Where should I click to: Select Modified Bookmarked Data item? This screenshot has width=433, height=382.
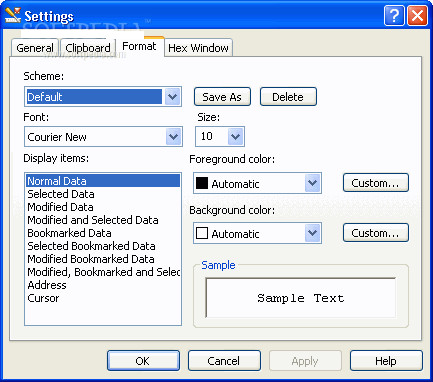coord(103,259)
